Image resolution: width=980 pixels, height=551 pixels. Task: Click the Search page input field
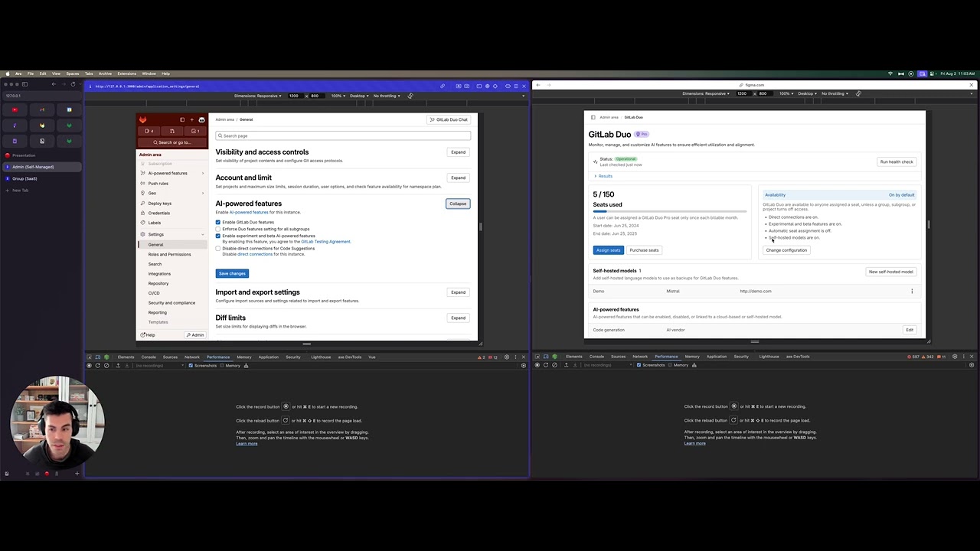point(343,135)
